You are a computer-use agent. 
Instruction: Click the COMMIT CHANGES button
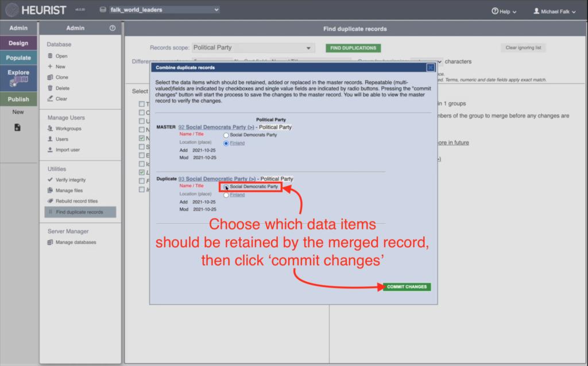(407, 287)
